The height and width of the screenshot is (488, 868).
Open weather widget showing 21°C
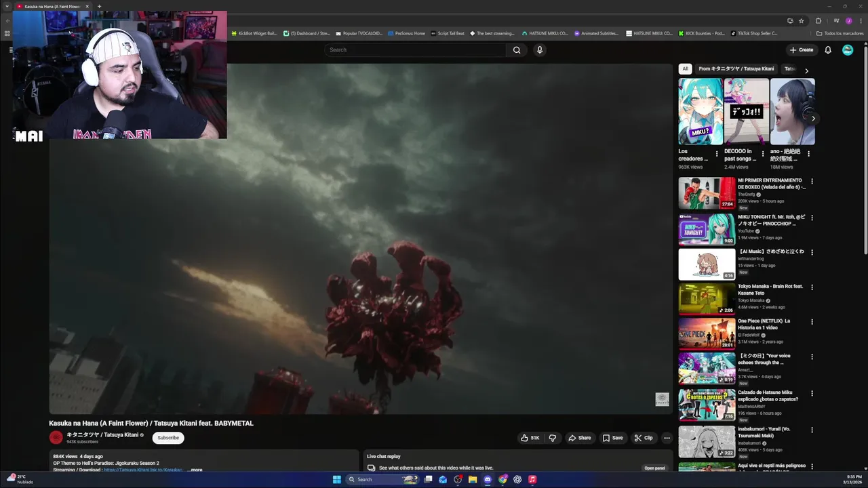pyautogui.click(x=19, y=479)
